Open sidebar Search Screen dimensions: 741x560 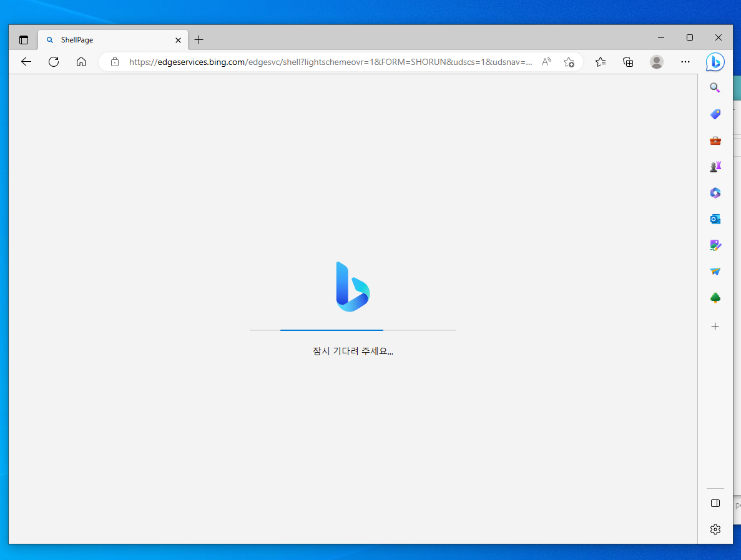(x=715, y=88)
